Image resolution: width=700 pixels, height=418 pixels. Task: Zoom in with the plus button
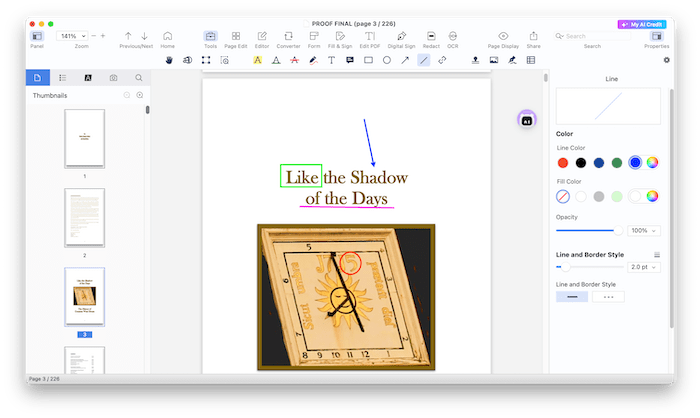pyautogui.click(x=103, y=36)
